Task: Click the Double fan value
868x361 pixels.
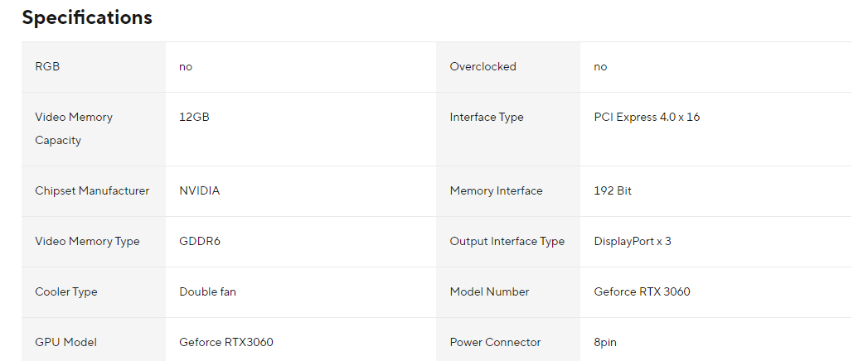Action: [208, 291]
